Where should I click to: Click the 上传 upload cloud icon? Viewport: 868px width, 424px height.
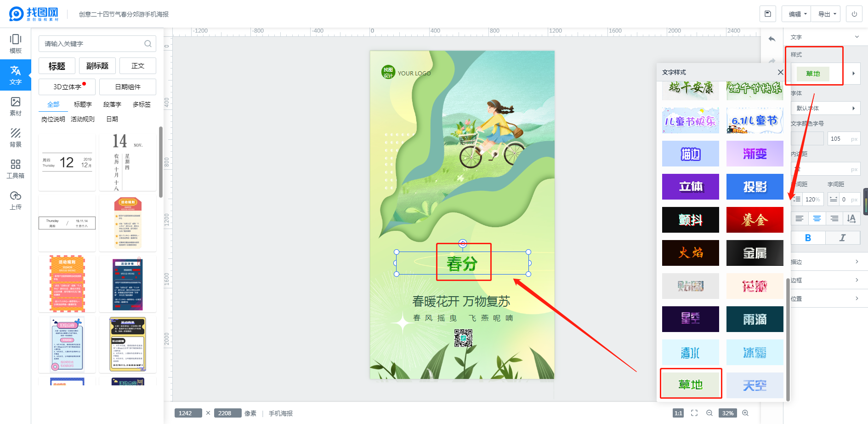(16, 196)
